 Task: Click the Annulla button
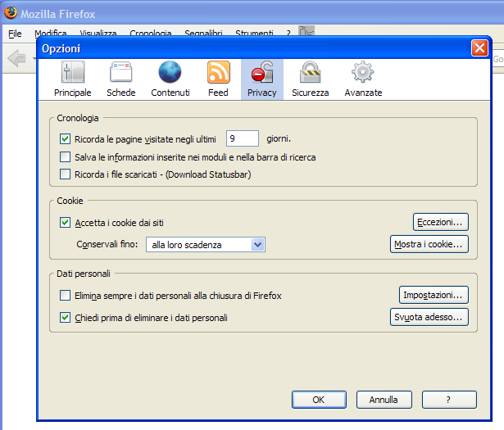(x=384, y=400)
